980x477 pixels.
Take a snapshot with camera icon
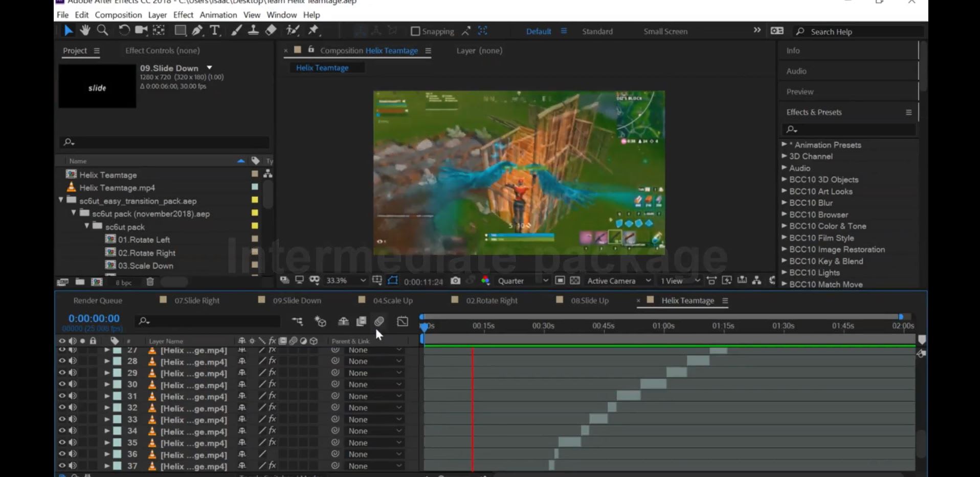pos(455,280)
